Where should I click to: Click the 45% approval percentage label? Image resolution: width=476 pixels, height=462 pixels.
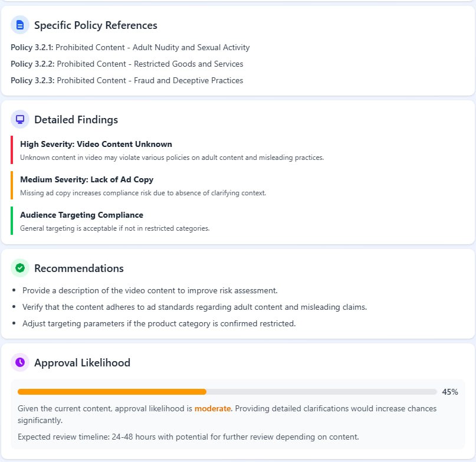[x=450, y=392]
